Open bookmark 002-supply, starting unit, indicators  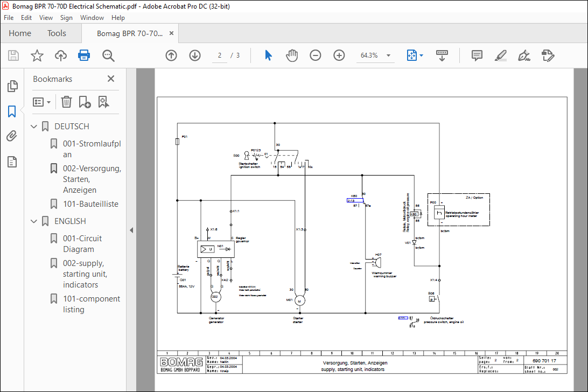pos(85,274)
